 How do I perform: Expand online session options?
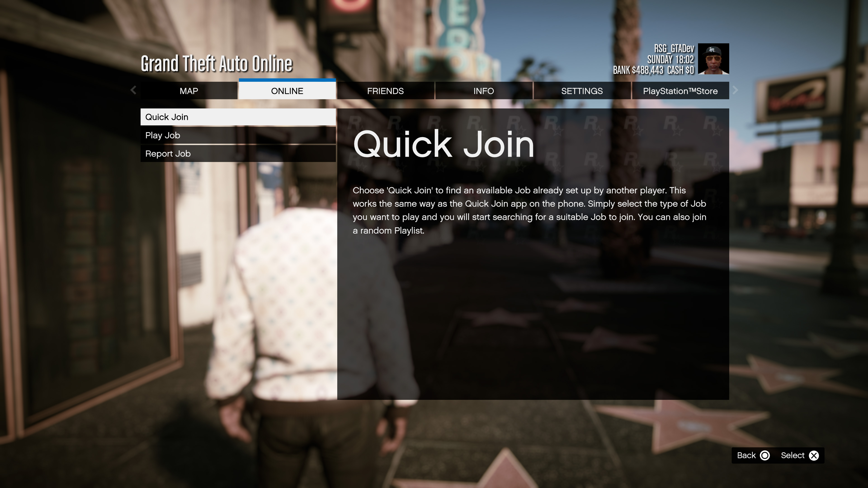(x=287, y=91)
